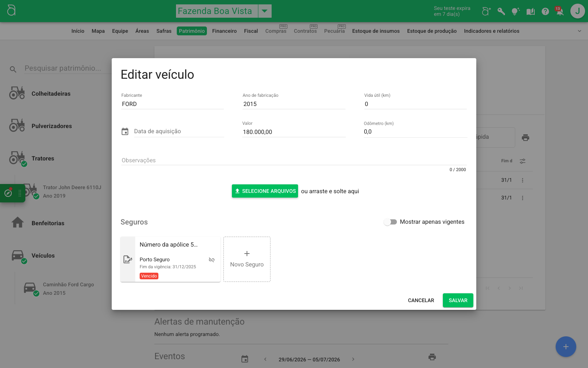Add a Novo Seguro card
Image resolution: width=588 pixels, height=368 pixels.
(x=247, y=259)
